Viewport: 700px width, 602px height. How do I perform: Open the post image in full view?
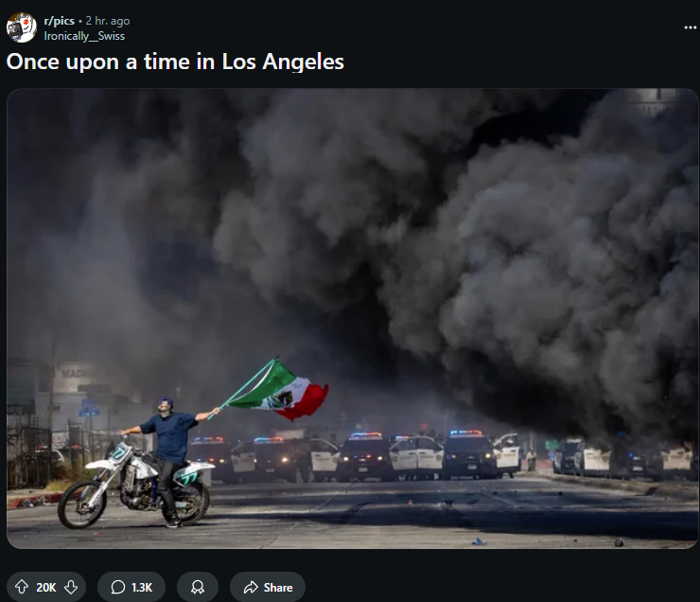click(352, 318)
